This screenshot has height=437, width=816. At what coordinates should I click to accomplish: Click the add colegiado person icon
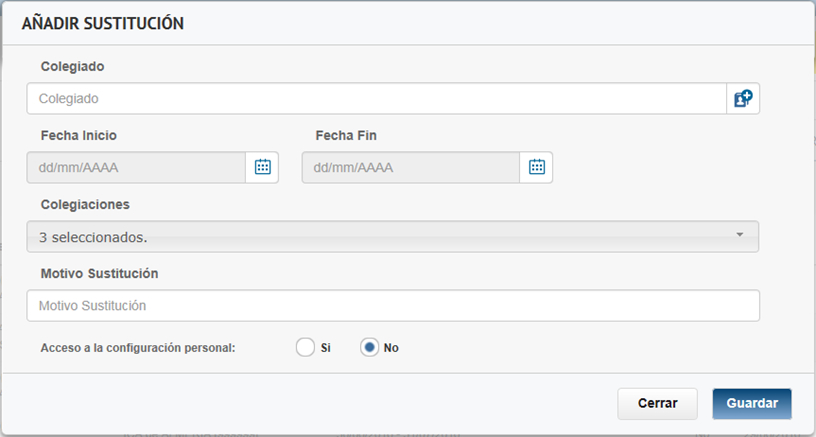tap(743, 99)
